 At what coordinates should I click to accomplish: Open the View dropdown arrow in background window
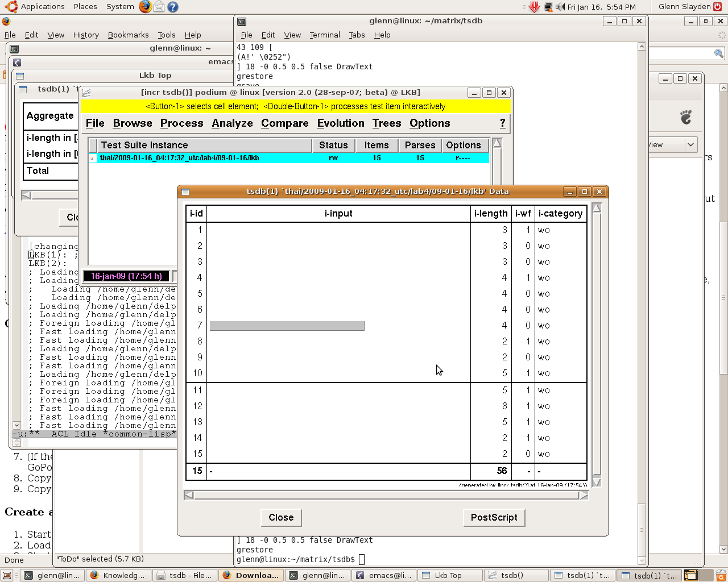pos(690,145)
